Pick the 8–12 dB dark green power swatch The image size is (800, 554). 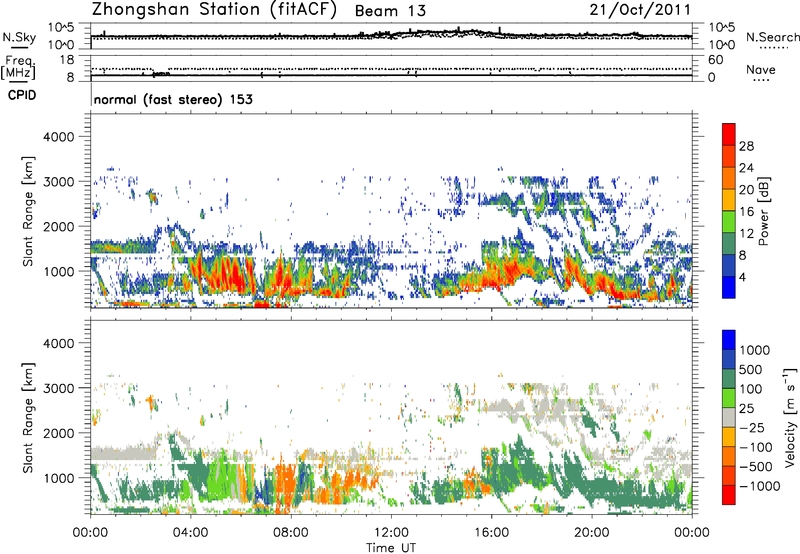729,243
